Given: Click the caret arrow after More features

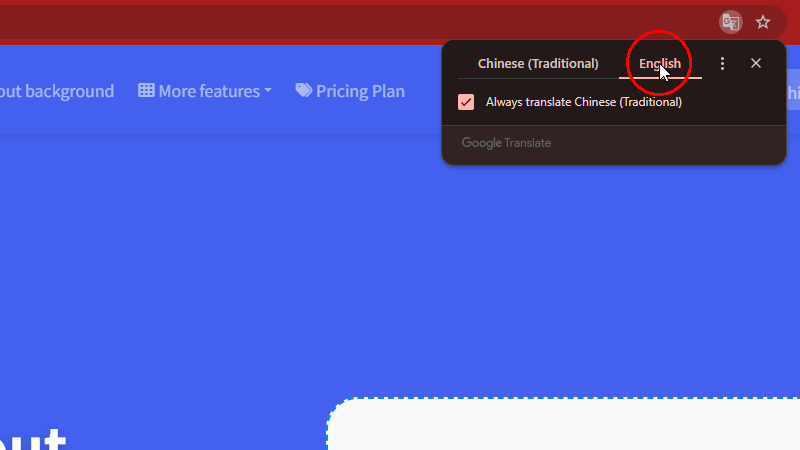Looking at the screenshot, I should tap(268, 91).
